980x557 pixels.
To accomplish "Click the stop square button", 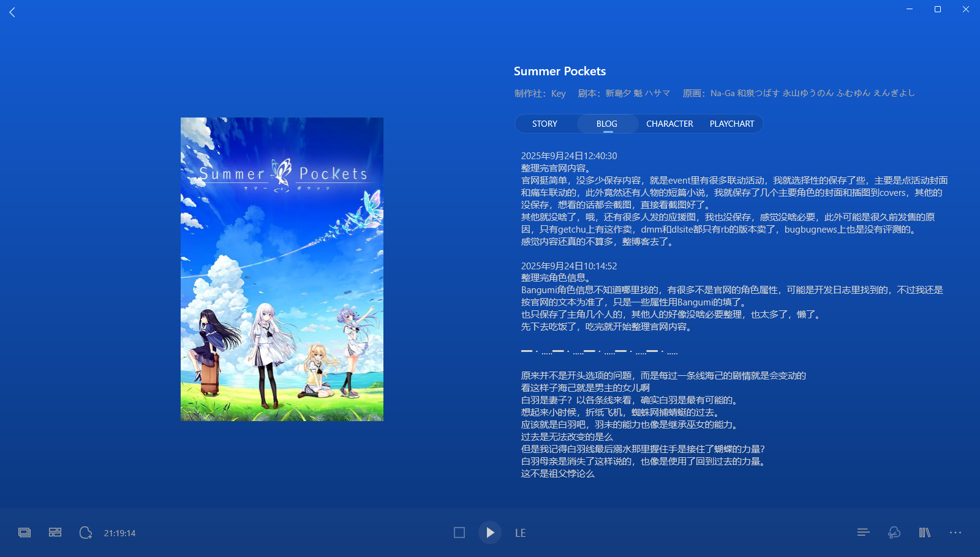I will click(459, 533).
